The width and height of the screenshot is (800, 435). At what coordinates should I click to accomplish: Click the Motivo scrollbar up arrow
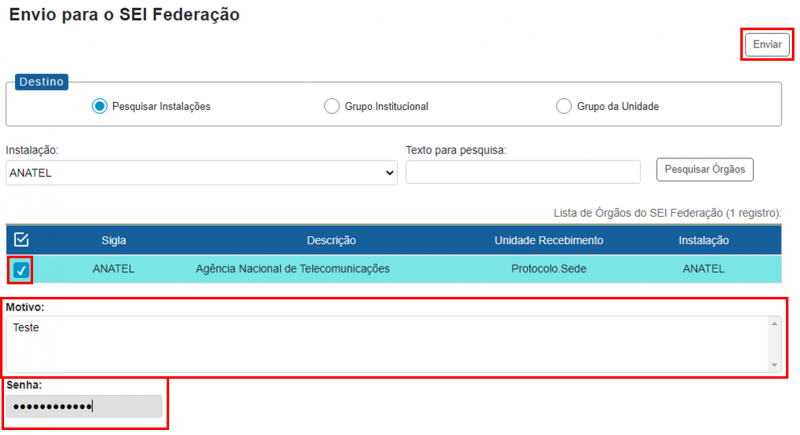(x=774, y=324)
